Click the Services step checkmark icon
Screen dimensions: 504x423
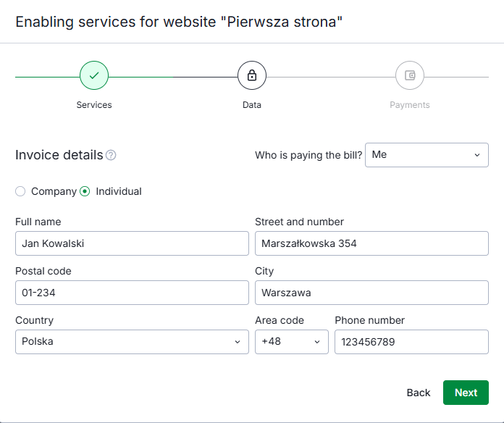[94, 75]
